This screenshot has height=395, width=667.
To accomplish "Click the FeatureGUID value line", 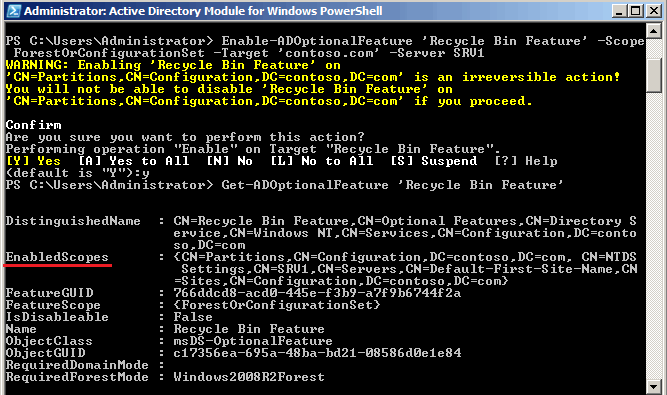I will [x=317, y=293].
